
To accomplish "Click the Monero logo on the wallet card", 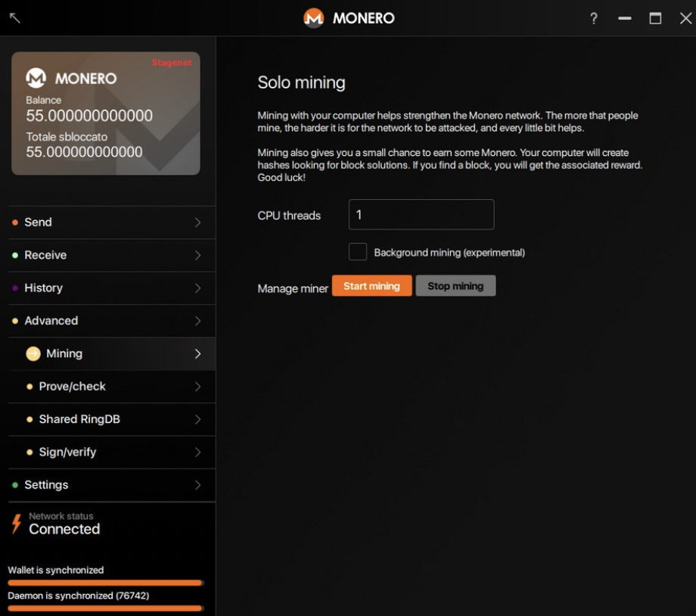I will pyautogui.click(x=36, y=78).
